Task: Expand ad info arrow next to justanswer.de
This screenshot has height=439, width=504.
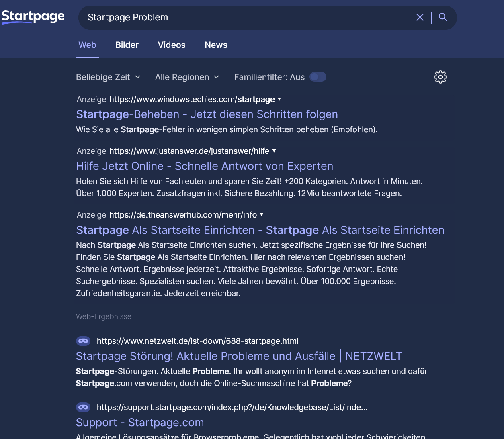Action: coord(274,151)
